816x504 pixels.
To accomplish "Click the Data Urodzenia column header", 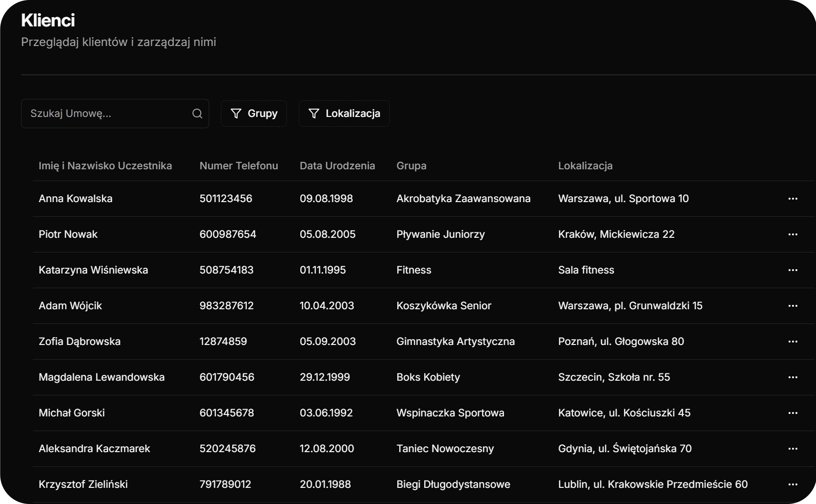I will point(337,166).
